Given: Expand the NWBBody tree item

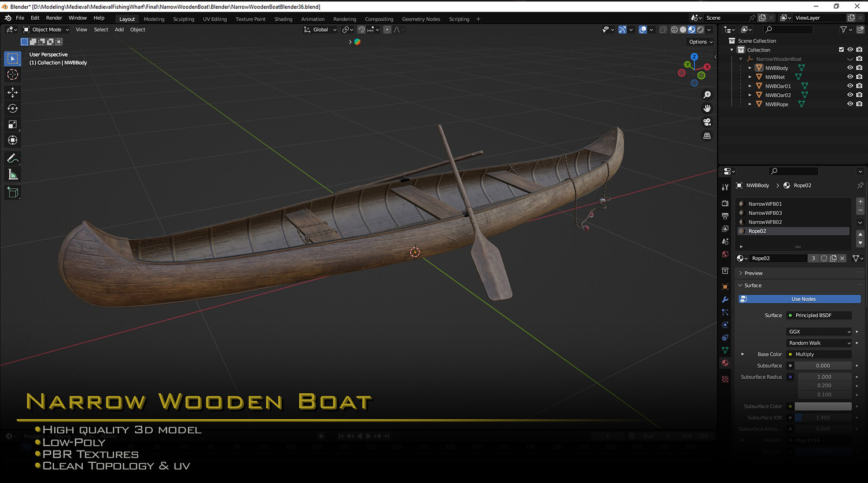Looking at the screenshot, I should (750, 68).
